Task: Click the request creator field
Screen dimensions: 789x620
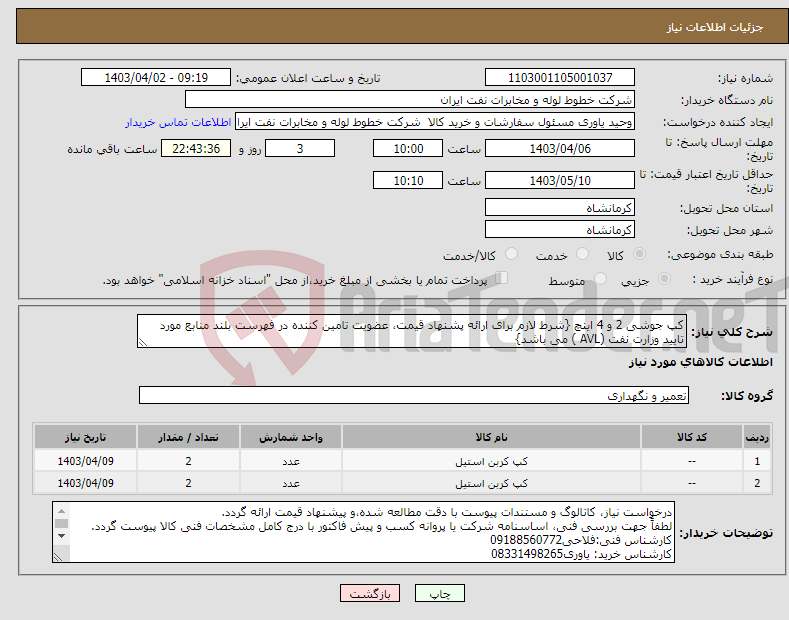Action: [435, 122]
